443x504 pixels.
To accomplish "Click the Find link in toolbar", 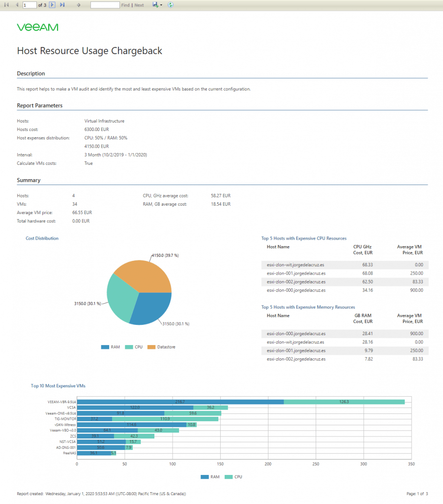I will (125, 5).
